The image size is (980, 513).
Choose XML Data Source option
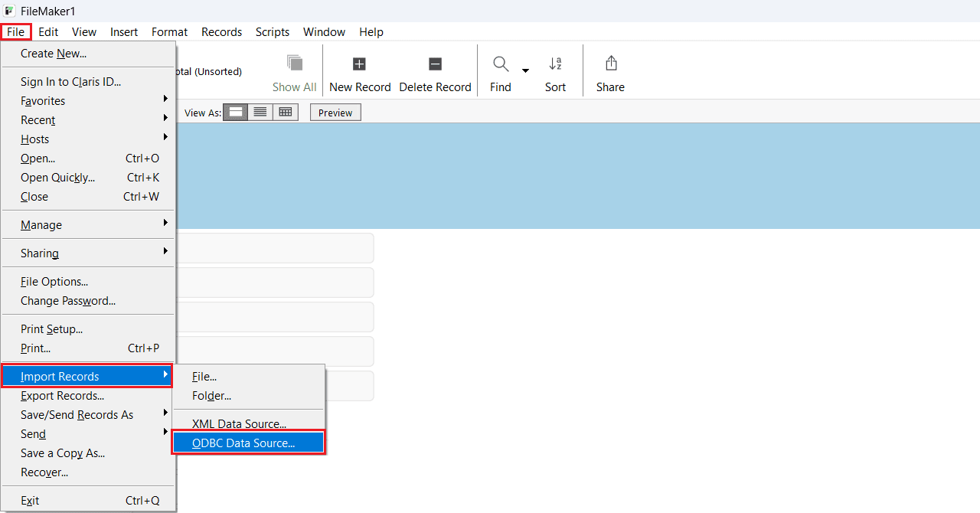[239, 424]
